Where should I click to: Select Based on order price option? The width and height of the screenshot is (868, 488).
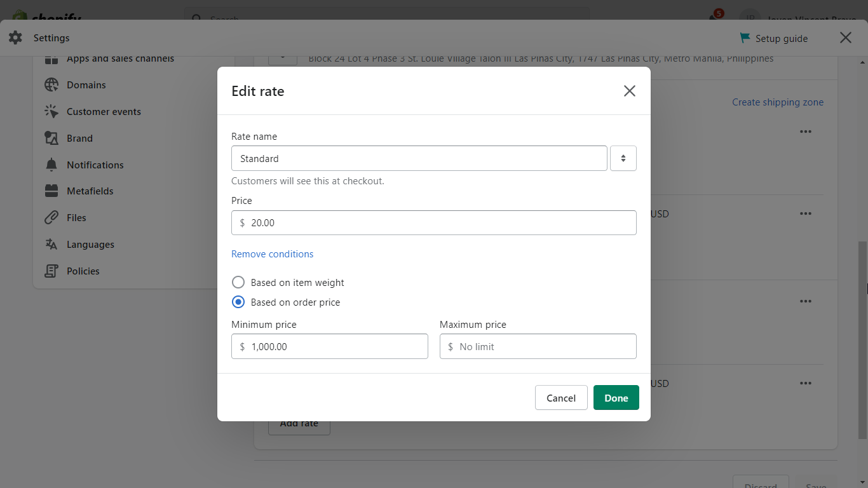click(238, 302)
